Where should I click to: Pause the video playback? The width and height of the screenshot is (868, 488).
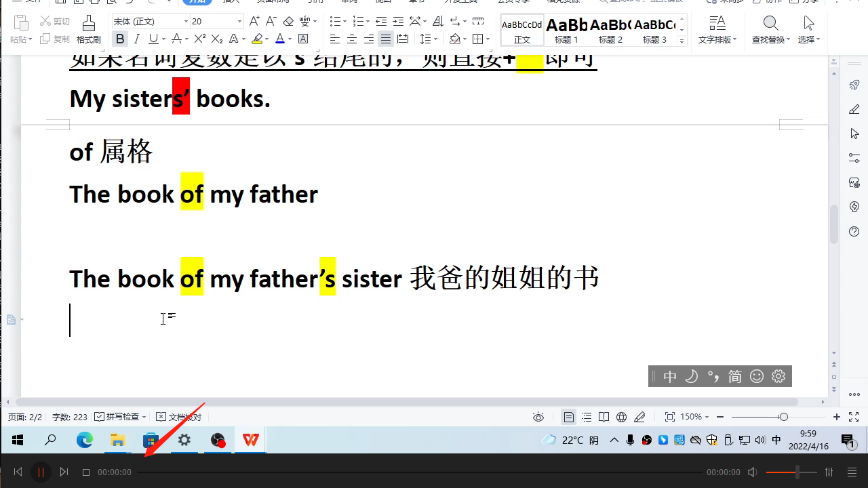[41, 472]
